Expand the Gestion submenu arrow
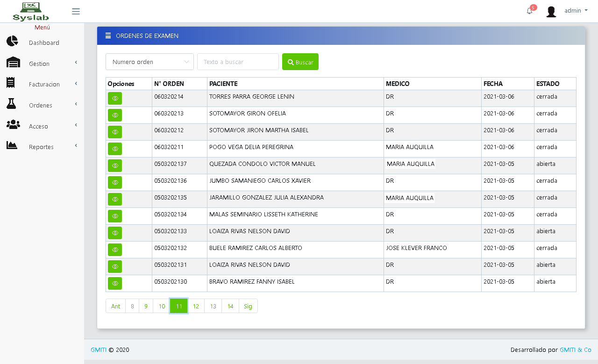The width and height of the screenshot is (598, 364). click(76, 63)
